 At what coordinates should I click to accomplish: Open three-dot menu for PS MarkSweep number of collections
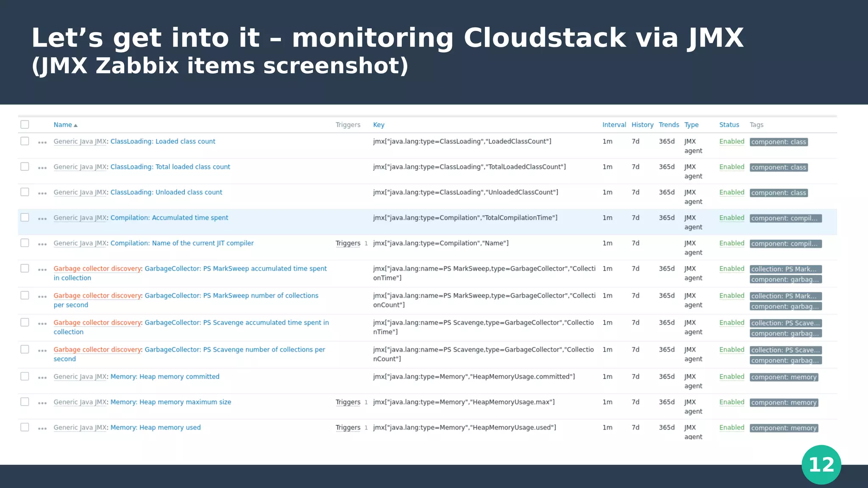(42, 297)
